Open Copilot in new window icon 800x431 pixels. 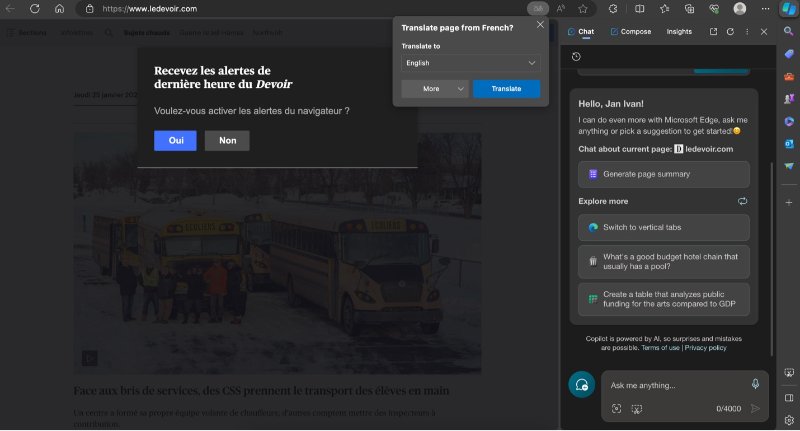pyautogui.click(x=713, y=32)
